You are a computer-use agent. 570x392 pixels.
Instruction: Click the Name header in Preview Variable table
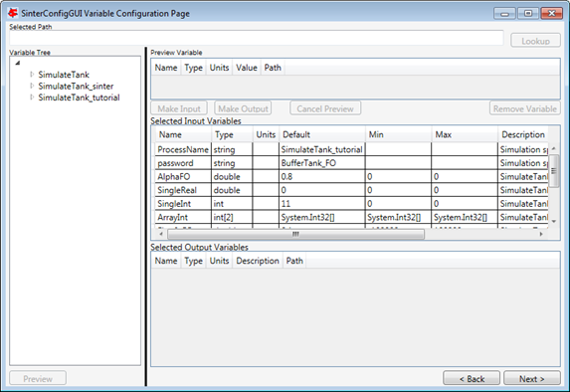166,68
